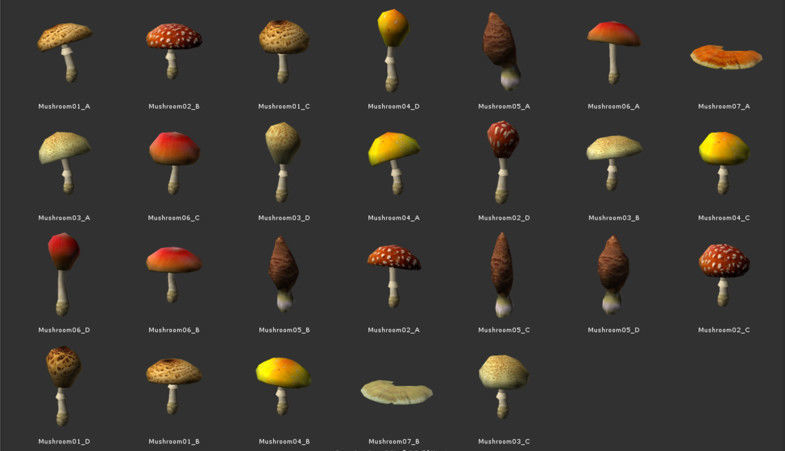Click the 'Mushroom05_A' name label

504,106
